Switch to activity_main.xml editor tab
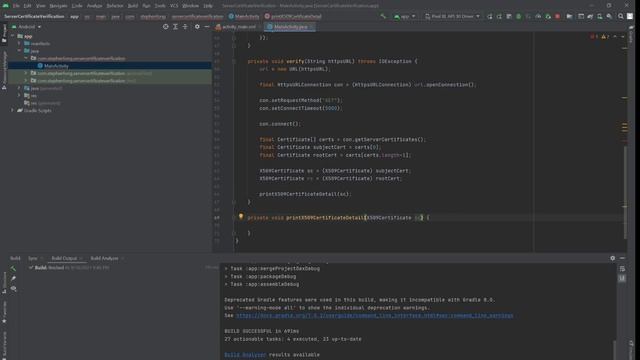Screen dimensions: 640x360 [x=238, y=27]
